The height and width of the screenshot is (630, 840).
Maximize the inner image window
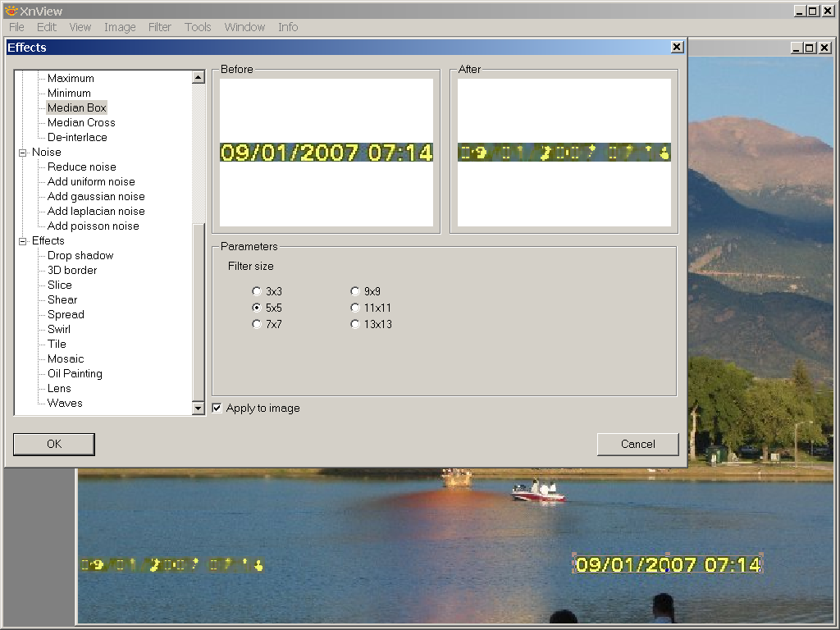(810, 48)
